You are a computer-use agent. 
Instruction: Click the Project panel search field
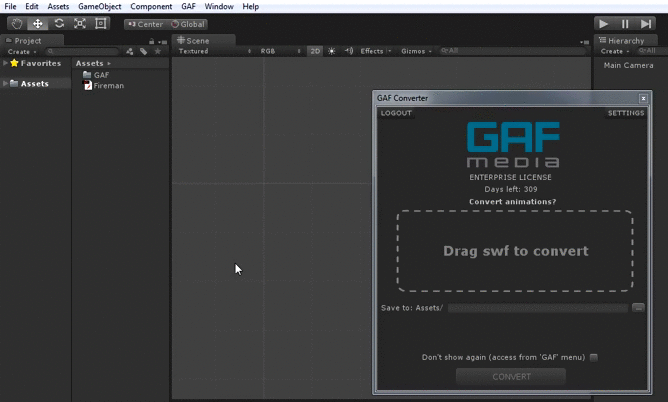click(x=82, y=52)
